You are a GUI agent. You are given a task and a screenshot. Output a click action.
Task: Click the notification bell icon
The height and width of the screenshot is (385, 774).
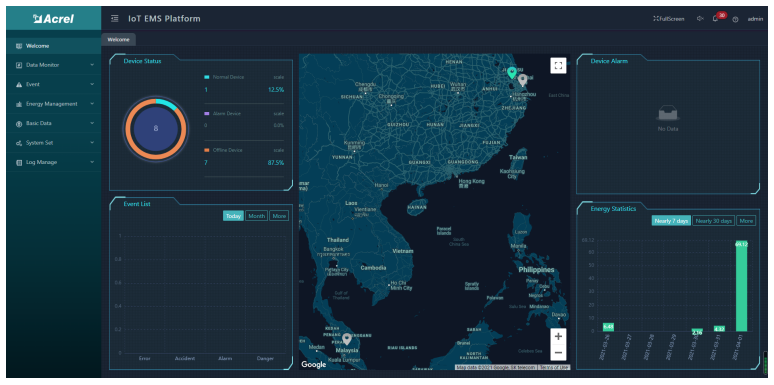[x=715, y=19]
